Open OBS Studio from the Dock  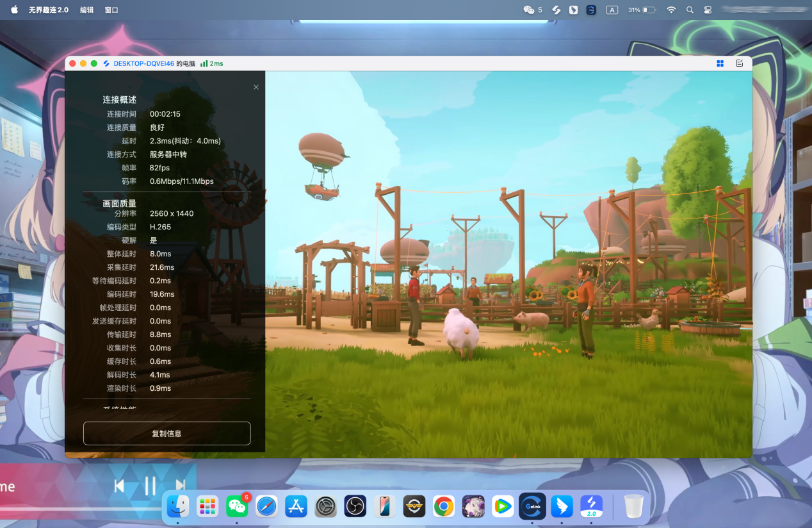point(355,506)
